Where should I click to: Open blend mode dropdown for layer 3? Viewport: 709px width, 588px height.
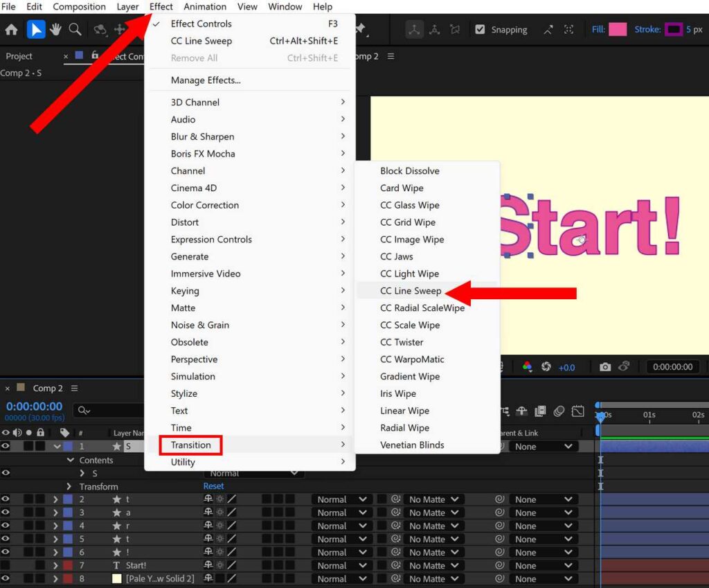341,513
